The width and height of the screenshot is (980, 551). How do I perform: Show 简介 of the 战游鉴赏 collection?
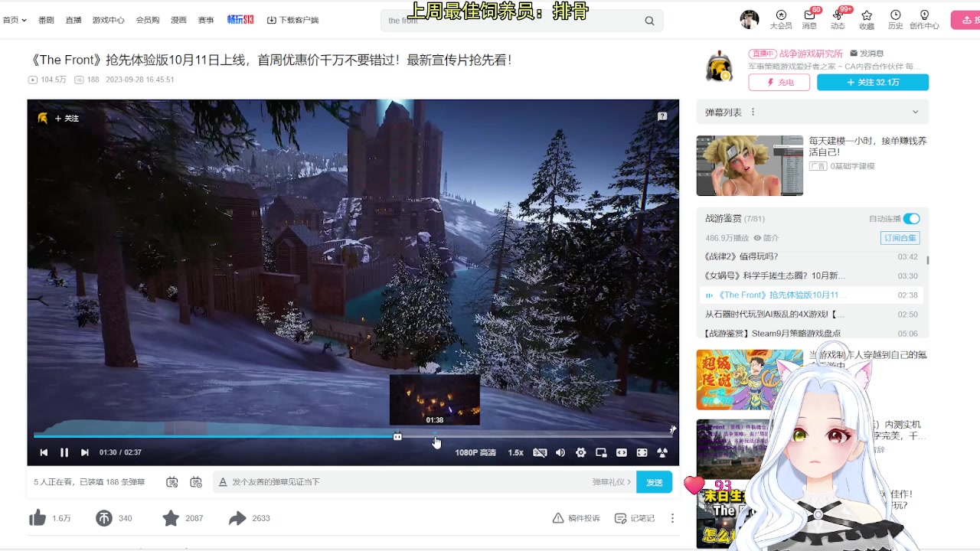(x=766, y=238)
